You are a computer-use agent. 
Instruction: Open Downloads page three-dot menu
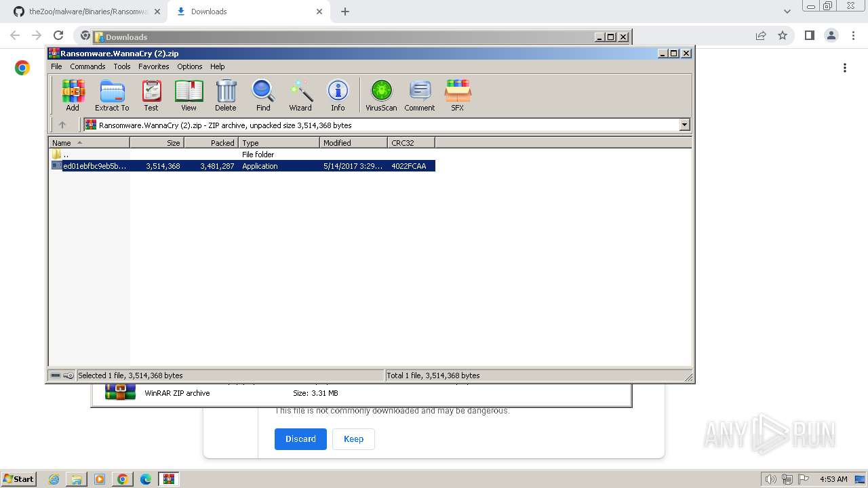[845, 68]
